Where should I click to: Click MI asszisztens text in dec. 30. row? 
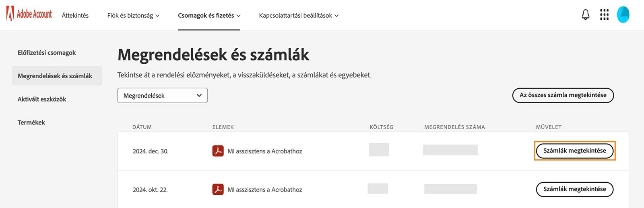click(x=264, y=151)
